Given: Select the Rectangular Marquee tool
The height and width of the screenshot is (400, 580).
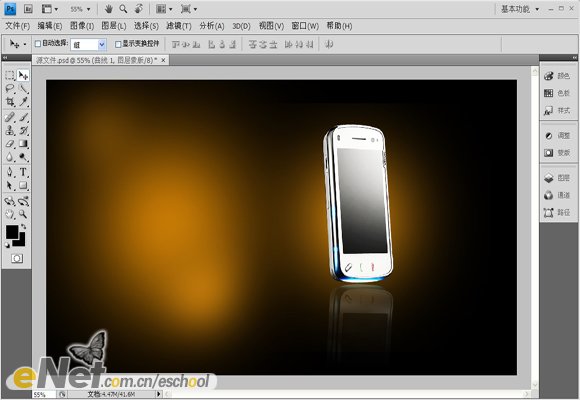Looking at the screenshot, I should pos(10,75).
